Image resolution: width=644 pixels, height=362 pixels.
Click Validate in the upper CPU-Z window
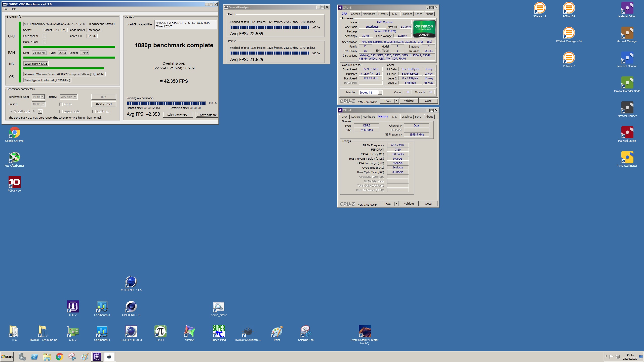409,101
